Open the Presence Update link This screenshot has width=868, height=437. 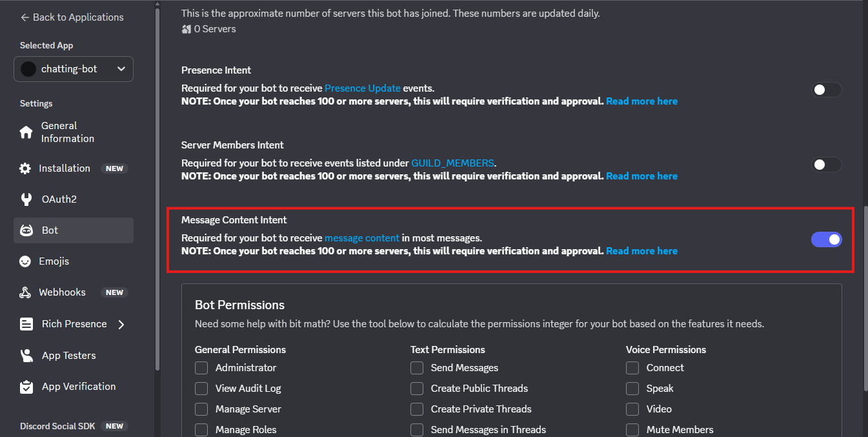coord(362,88)
